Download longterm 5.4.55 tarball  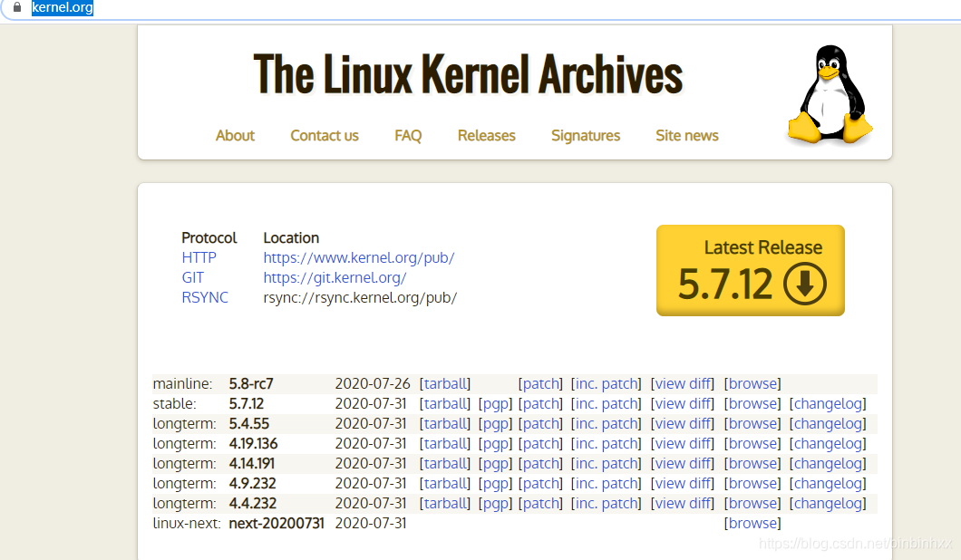[445, 423]
